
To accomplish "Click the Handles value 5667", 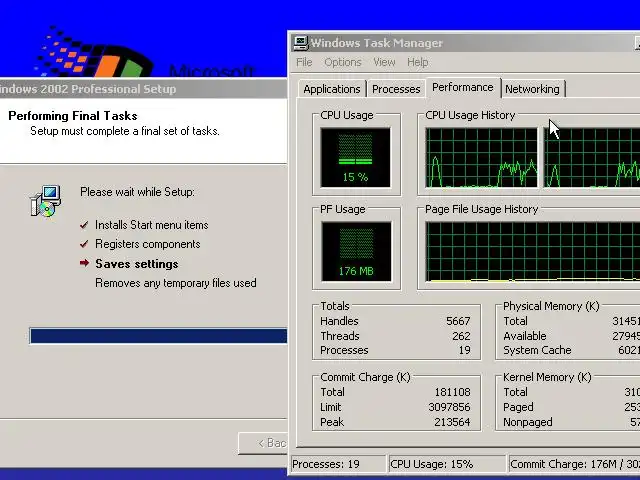I will coord(458,321).
